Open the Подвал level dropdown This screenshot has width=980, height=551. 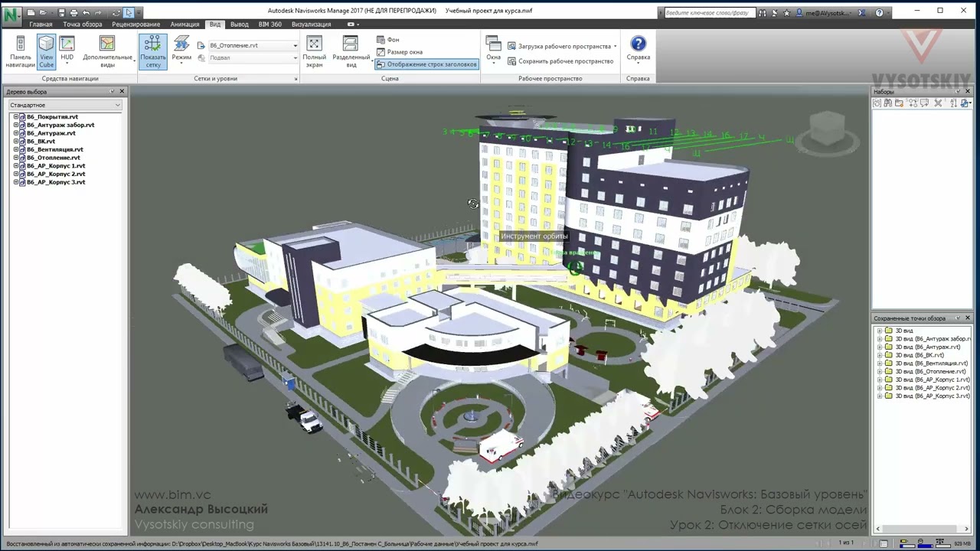click(x=252, y=57)
